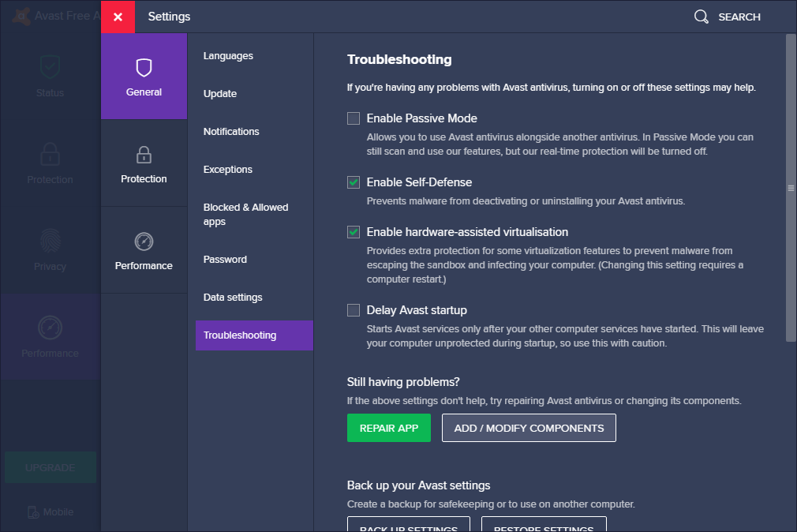Click the dimmed Upgrade button
This screenshot has height=532, width=797.
51,467
